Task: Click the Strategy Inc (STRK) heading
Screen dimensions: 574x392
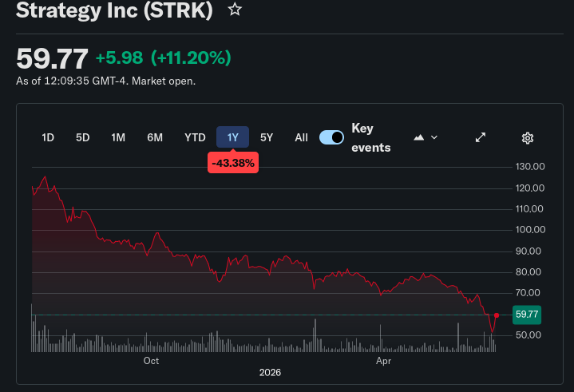Action: (114, 10)
